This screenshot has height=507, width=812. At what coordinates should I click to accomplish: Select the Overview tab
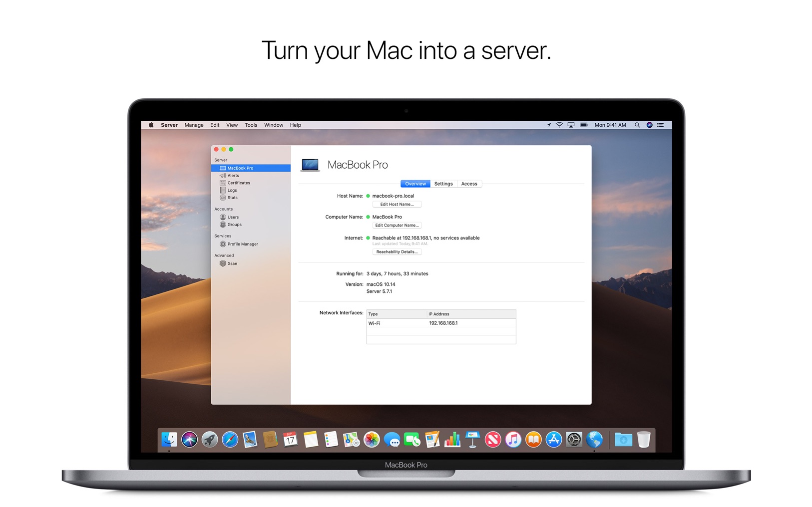(x=415, y=184)
